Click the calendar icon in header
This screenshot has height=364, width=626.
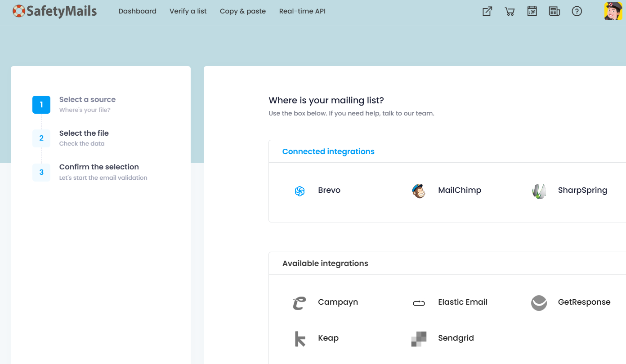click(x=532, y=11)
